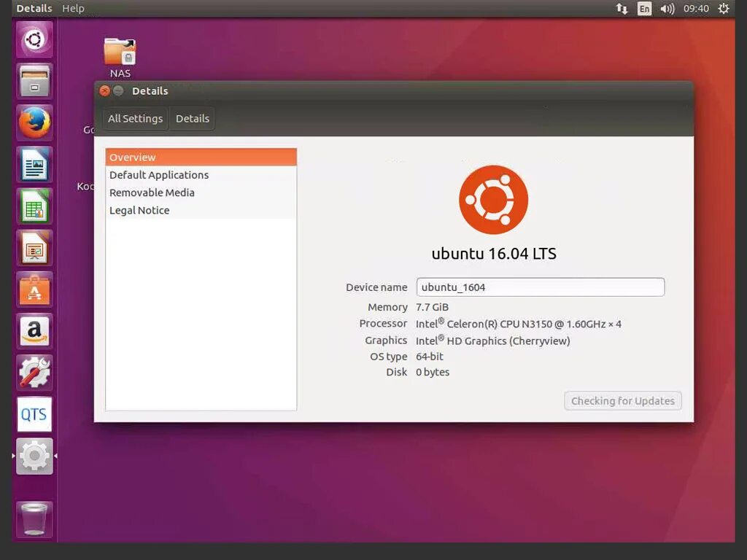
Task: Click the clock showing 09:40
Action: [x=696, y=9]
